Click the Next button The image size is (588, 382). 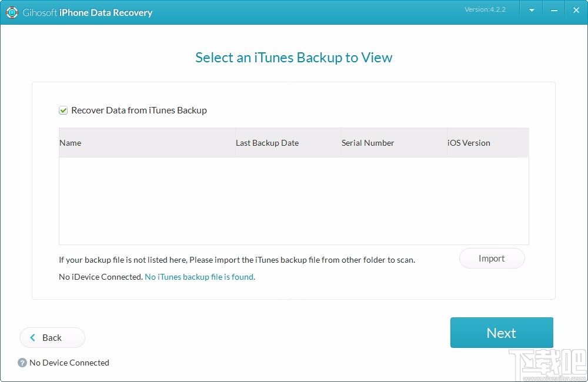point(502,333)
